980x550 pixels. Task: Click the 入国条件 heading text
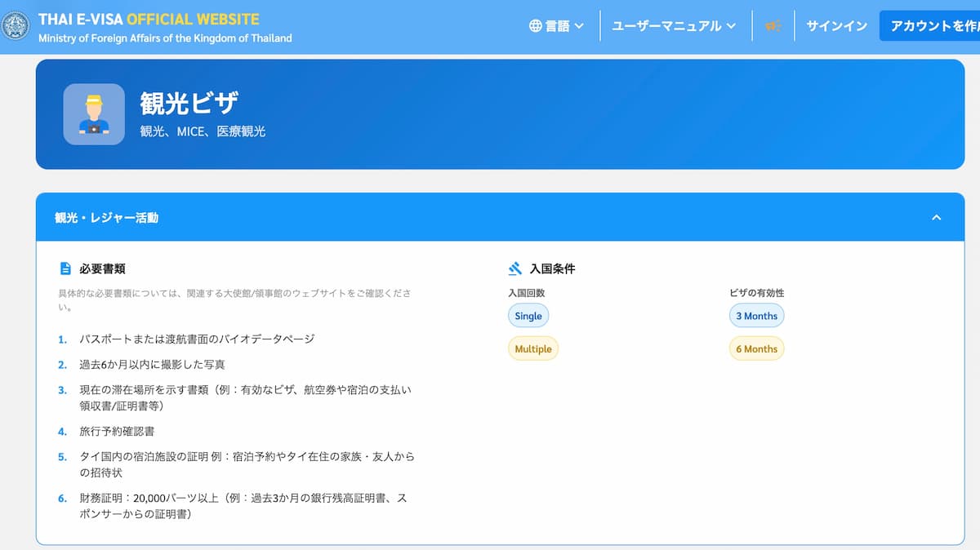click(x=552, y=268)
